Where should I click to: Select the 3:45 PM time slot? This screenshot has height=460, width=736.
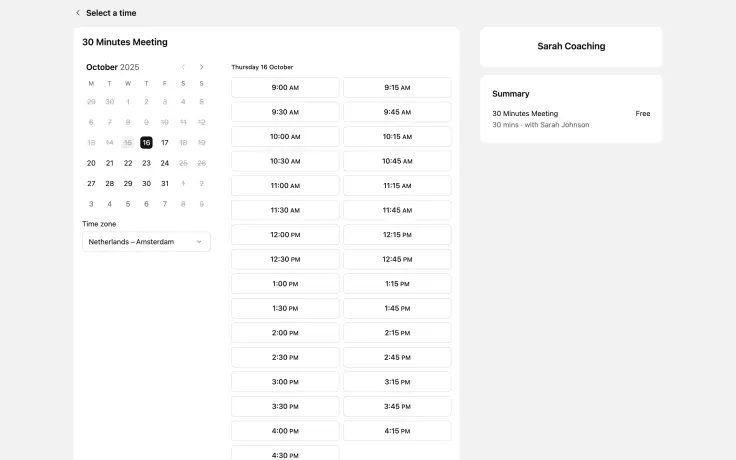click(397, 406)
